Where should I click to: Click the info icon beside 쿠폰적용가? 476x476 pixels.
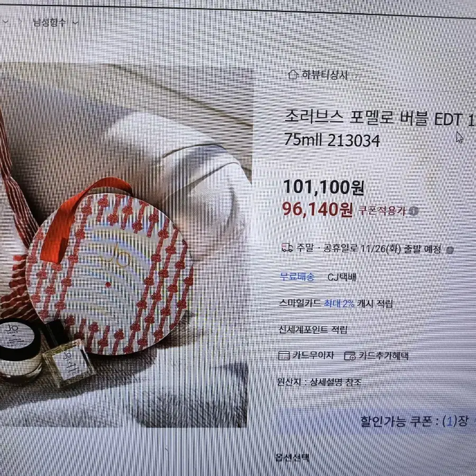coord(414,210)
